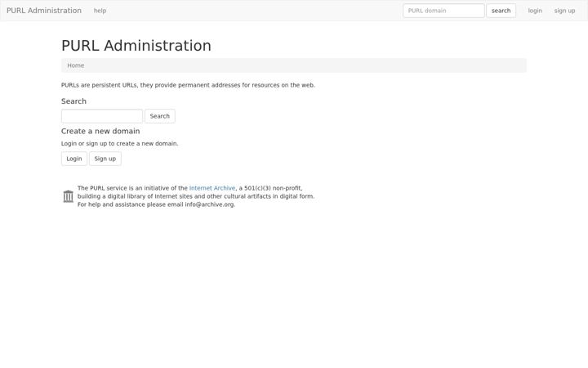Click the navbar search button

[x=501, y=11]
